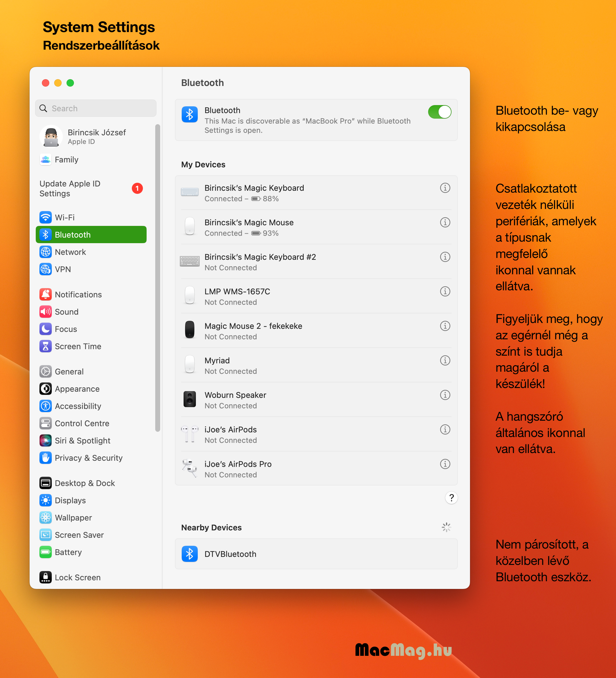Screen dimensions: 616x678
Task: Select the Myriad device row
Action: coord(316,366)
